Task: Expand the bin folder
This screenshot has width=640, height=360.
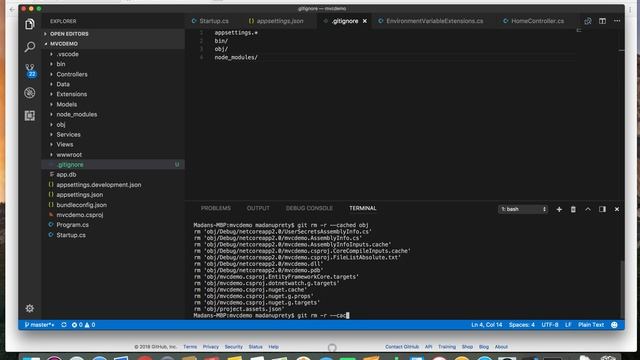Action: pyautogui.click(x=61, y=64)
